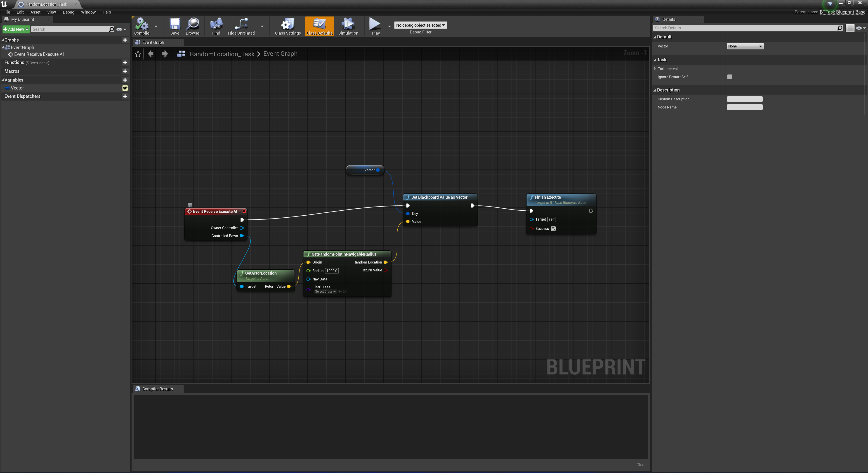Open Compile options dropdown arrow
Image resolution: width=868 pixels, height=473 pixels.
coord(156,26)
